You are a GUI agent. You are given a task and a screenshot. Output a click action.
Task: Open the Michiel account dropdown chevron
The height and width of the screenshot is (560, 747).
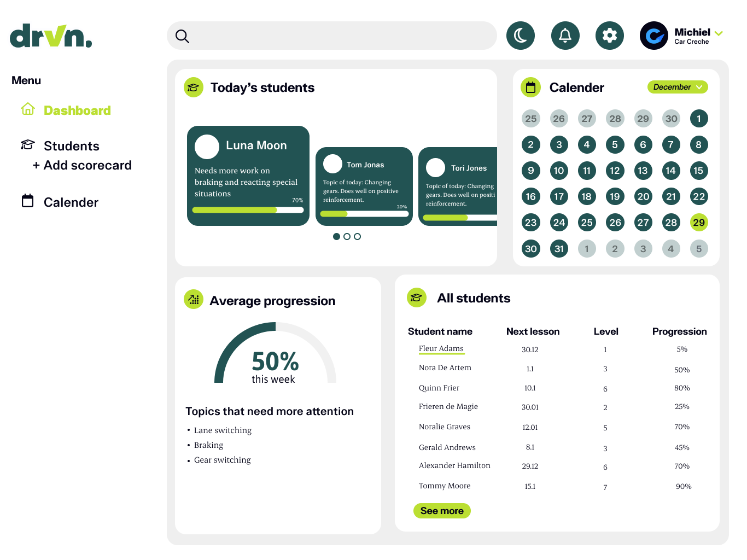[x=719, y=33]
